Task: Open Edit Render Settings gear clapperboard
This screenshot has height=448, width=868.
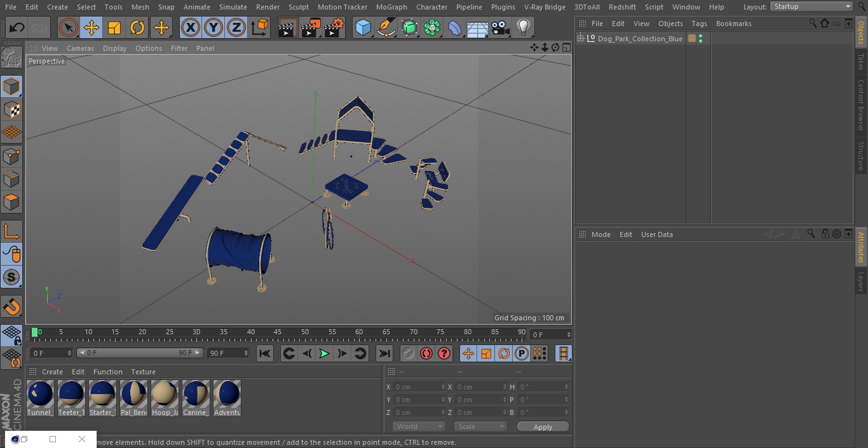Action: pos(334,28)
